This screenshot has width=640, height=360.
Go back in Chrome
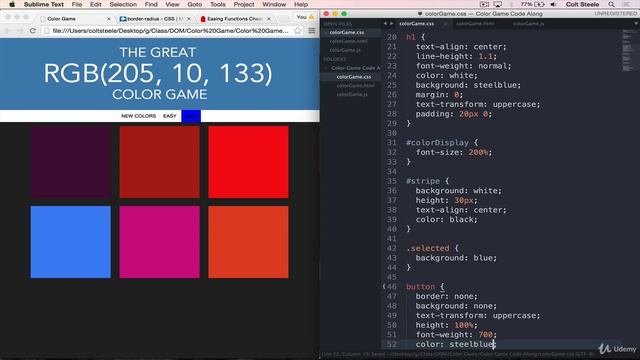pyautogui.click(x=8, y=31)
